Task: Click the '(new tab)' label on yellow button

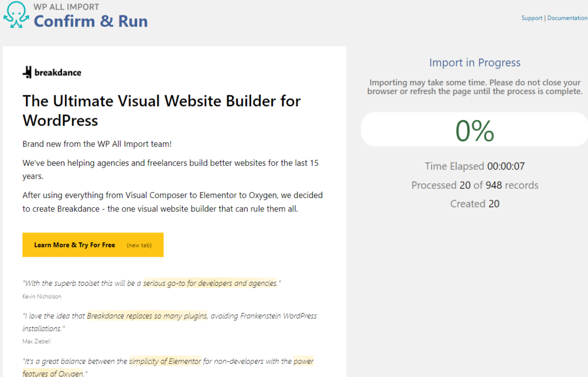Action: [x=139, y=245]
